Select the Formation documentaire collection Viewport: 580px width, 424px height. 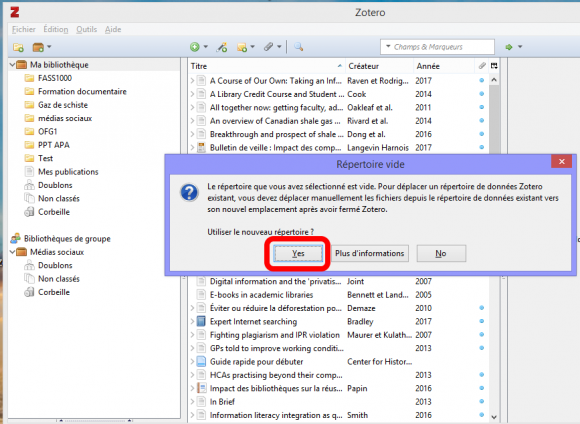[82, 91]
